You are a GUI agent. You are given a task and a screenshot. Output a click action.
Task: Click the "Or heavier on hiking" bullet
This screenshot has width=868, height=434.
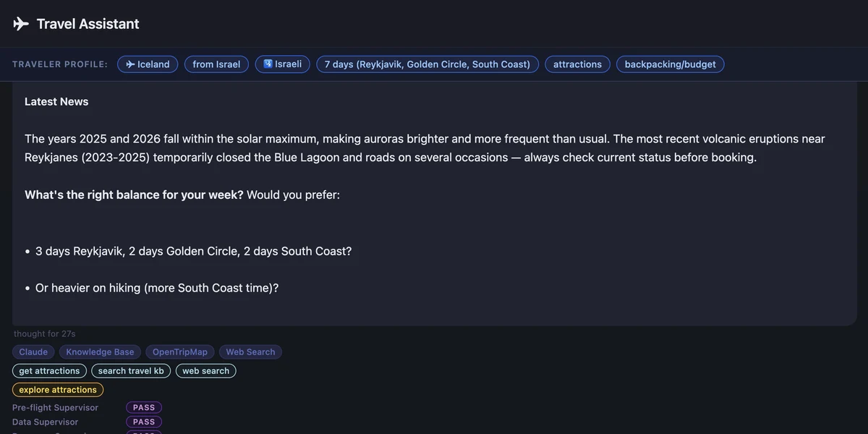coord(157,288)
